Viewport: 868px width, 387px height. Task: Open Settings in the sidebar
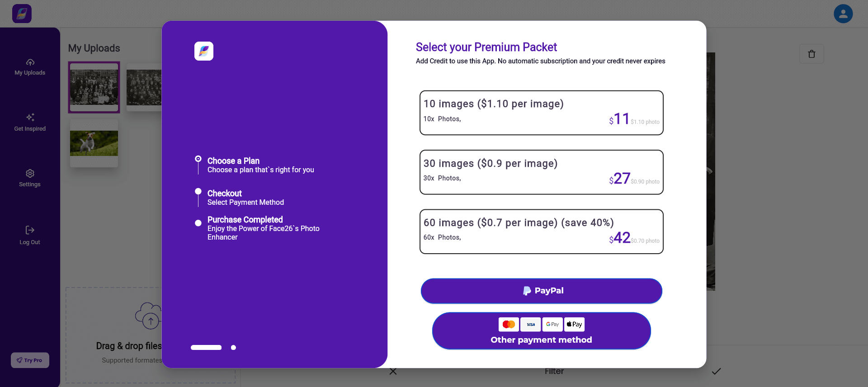coord(30,178)
